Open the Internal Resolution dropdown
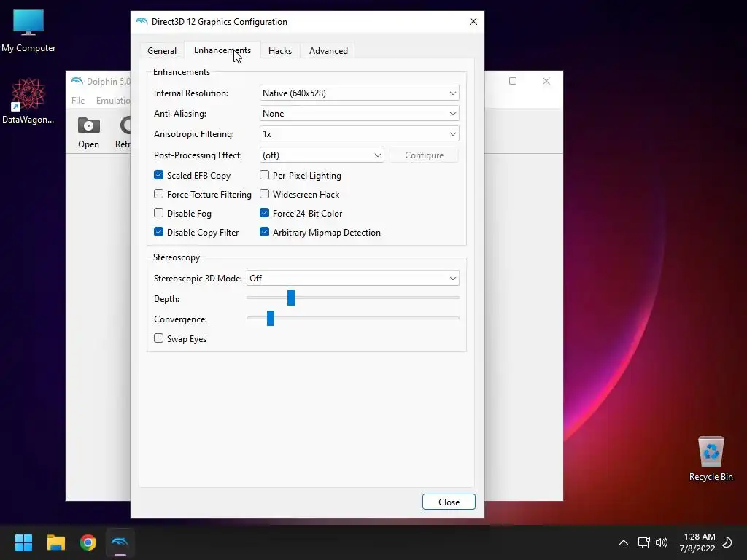 click(359, 93)
